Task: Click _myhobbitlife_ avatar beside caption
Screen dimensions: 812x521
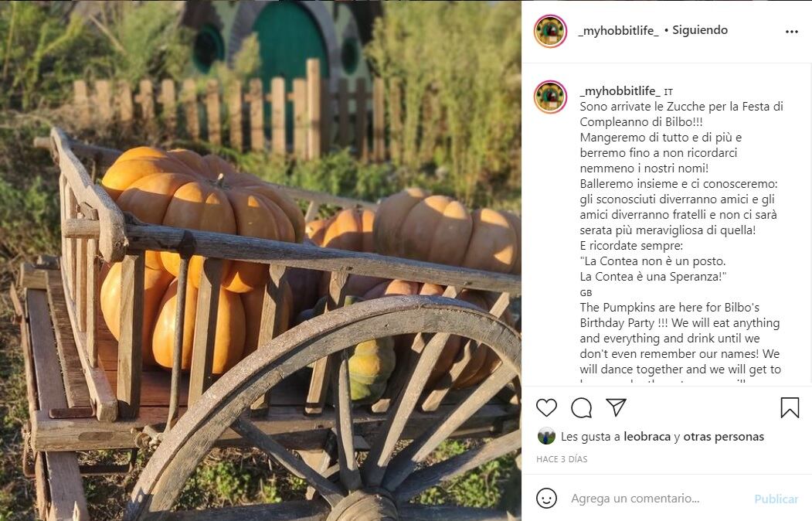Action: click(x=551, y=97)
